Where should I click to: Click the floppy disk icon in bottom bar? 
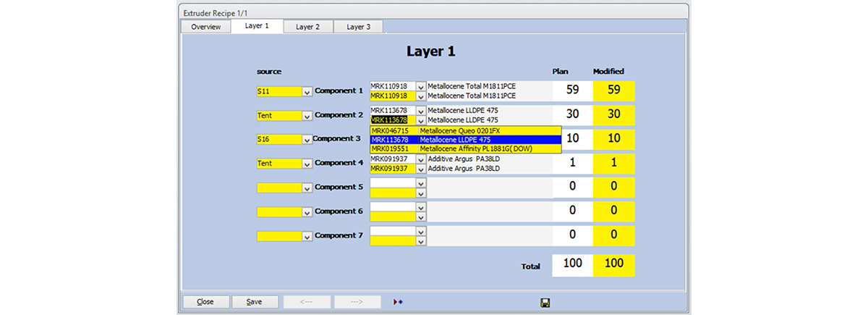click(545, 302)
